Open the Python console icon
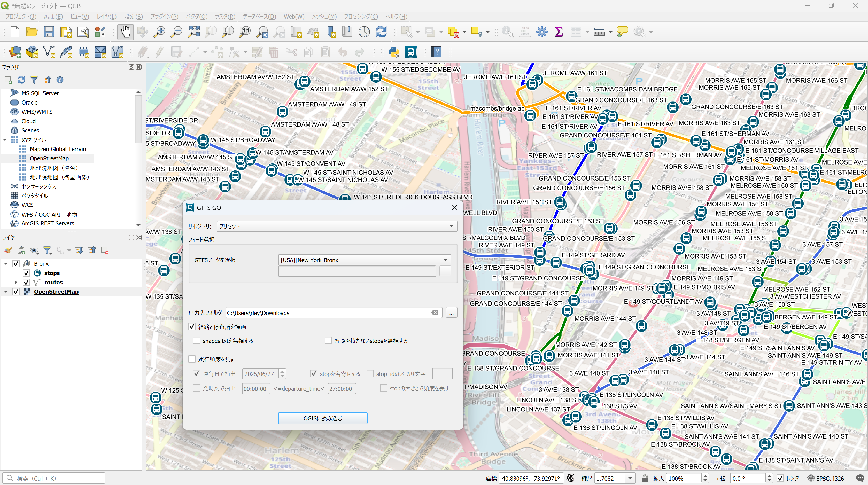Image resolution: width=868 pixels, height=485 pixels. (x=393, y=52)
